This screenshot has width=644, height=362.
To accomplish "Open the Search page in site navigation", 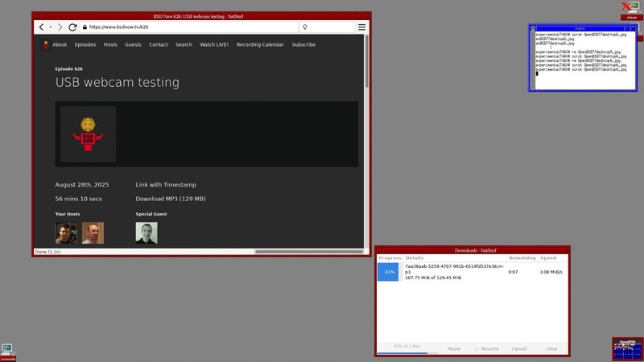I will (184, 44).
